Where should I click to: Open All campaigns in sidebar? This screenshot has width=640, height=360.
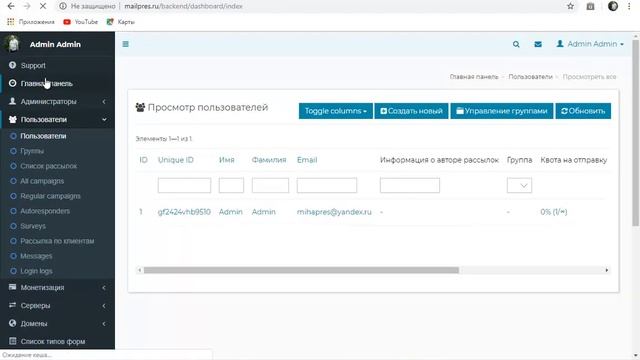42,181
